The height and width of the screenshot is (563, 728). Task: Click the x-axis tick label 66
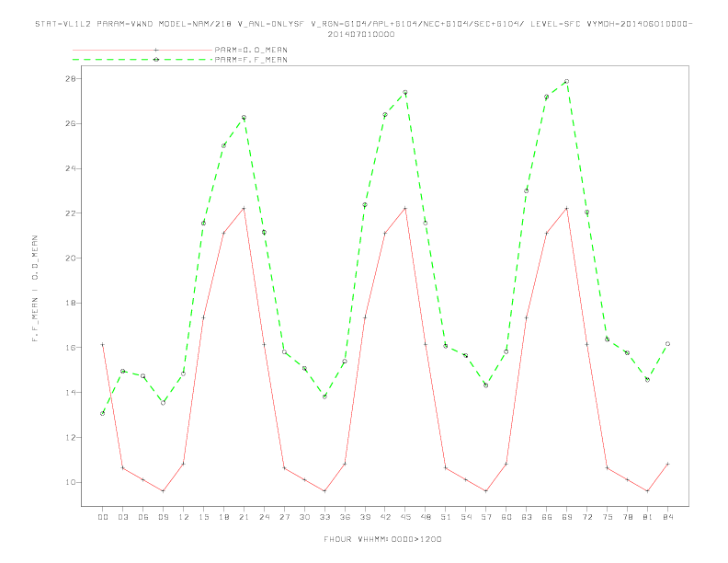tap(547, 517)
